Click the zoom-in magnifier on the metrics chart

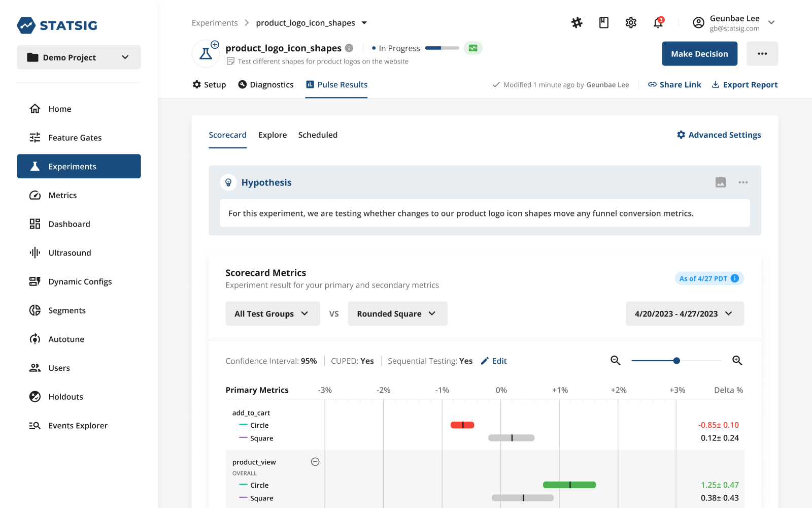pos(737,361)
